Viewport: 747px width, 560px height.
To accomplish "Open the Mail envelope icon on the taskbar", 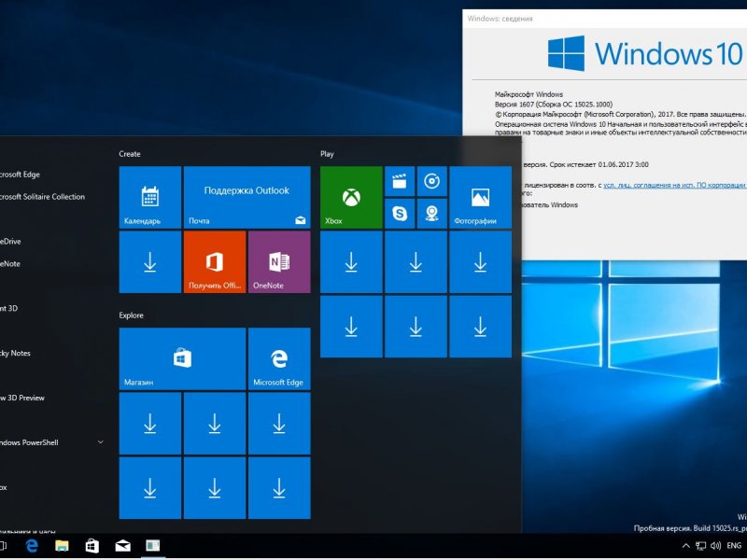I will click(x=123, y=546).
